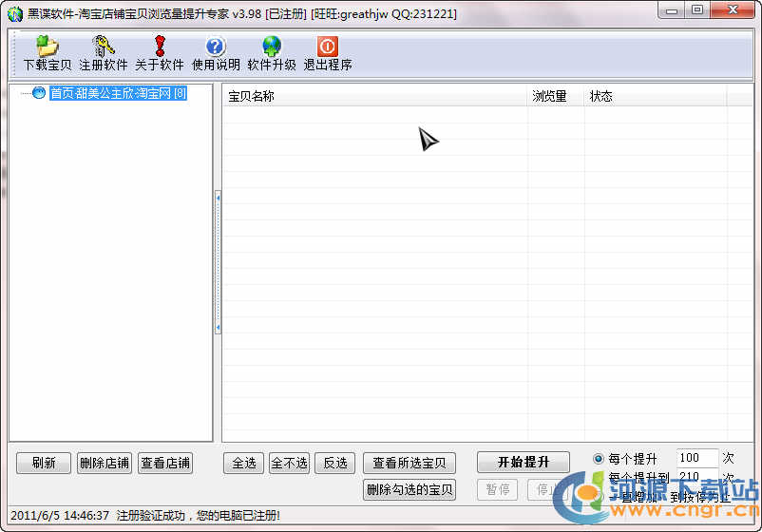This screenshot has width=762, height=532.
Task: Click 反选 invert selection button
Action: [x=335, y=463]
